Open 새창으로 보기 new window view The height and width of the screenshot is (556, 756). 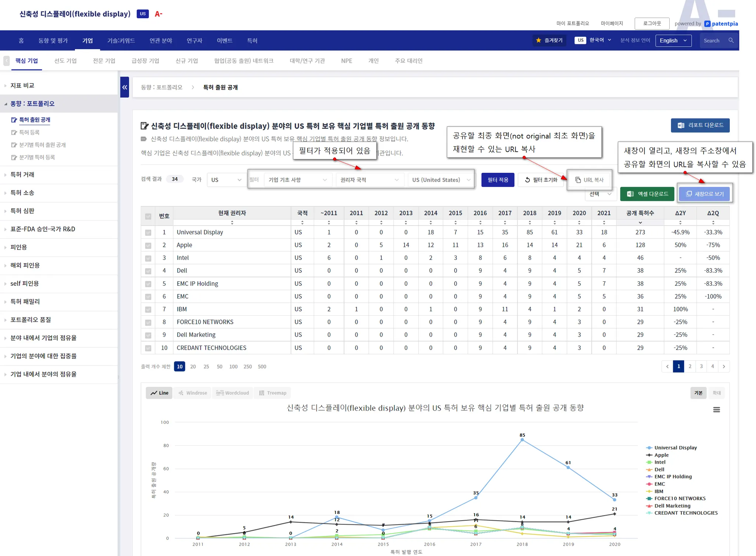[704, 194]
